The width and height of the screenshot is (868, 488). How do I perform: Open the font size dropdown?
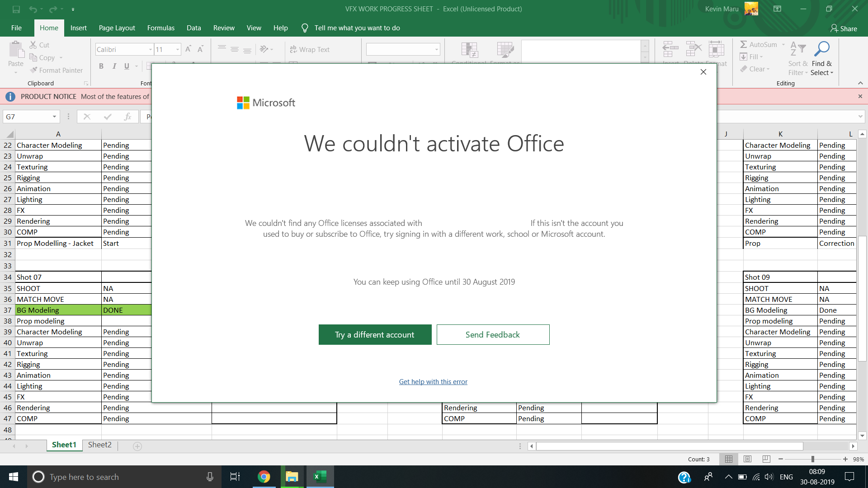[x=178, y=49]
